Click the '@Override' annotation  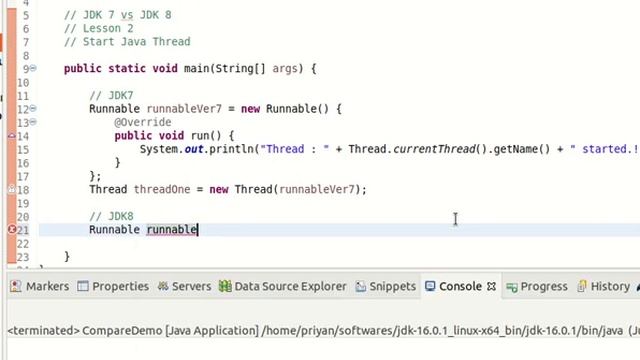coord(143,122)
